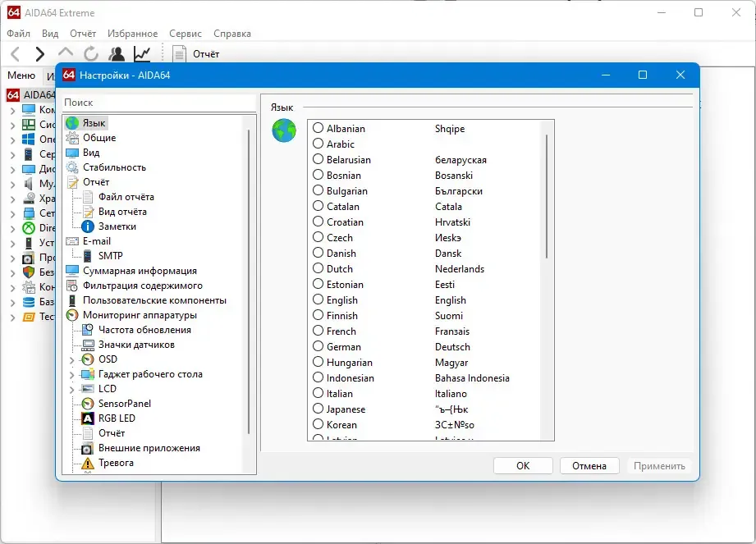
Task: Select the Czech language radio button
Action: (x=318, y=237)
